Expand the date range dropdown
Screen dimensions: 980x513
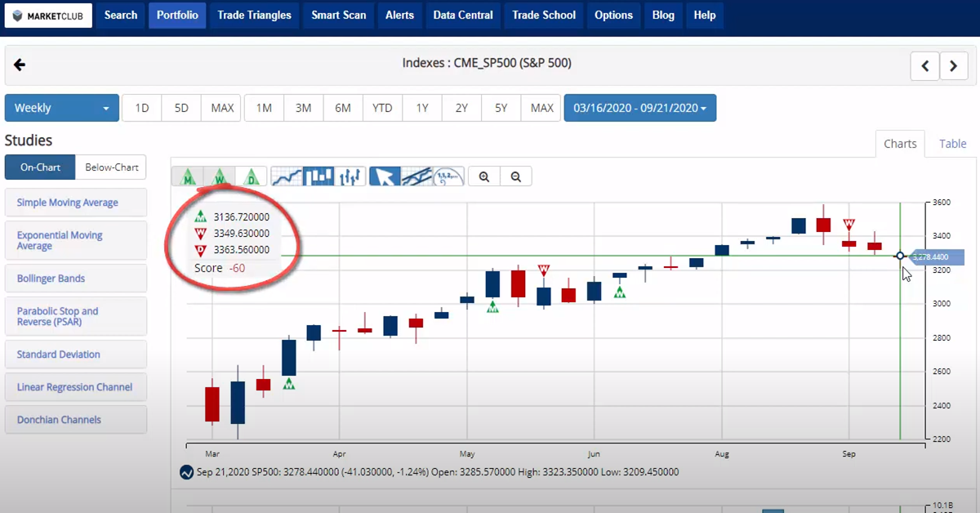click(639, 108)
